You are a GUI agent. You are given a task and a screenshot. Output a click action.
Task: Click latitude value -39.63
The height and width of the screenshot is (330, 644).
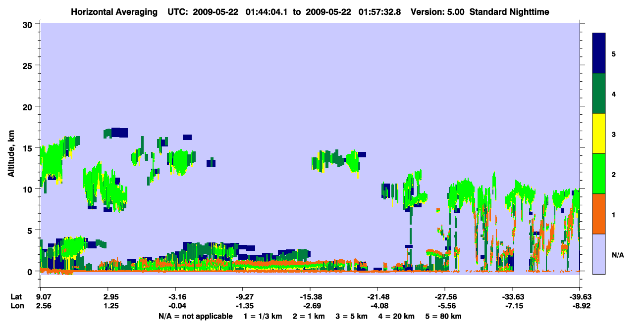(x=580, y=297)
